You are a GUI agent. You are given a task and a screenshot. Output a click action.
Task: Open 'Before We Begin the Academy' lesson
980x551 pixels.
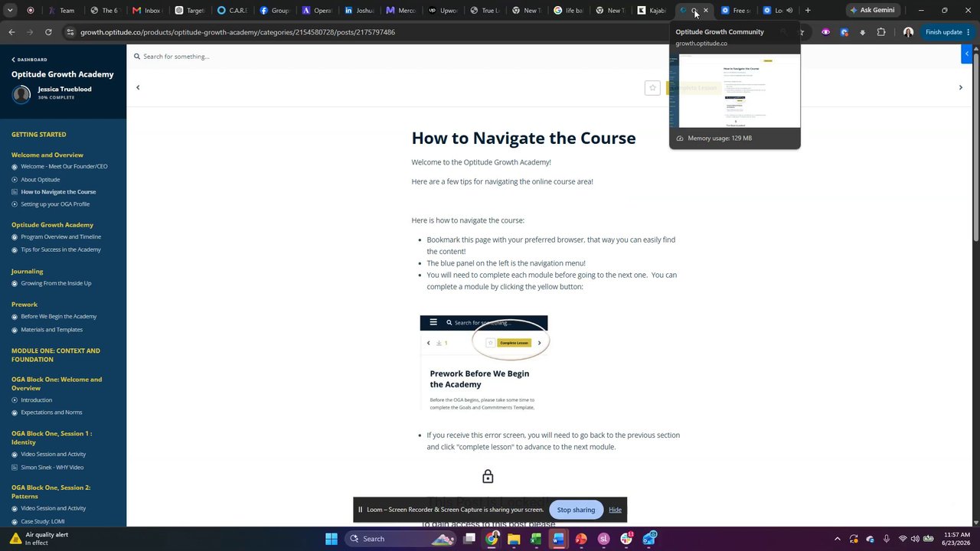[59, 317]
